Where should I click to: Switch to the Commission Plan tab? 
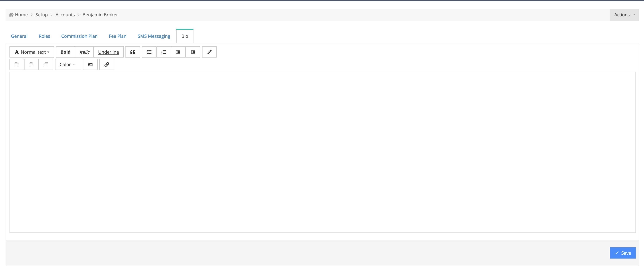79,36
